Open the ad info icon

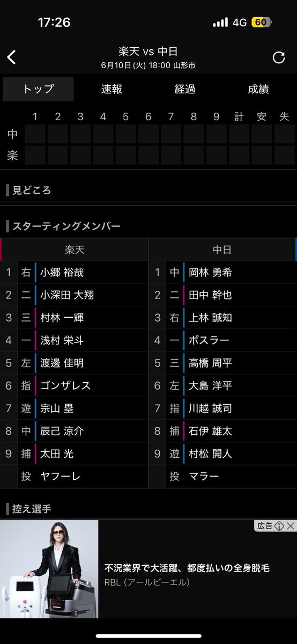(279, 526)
